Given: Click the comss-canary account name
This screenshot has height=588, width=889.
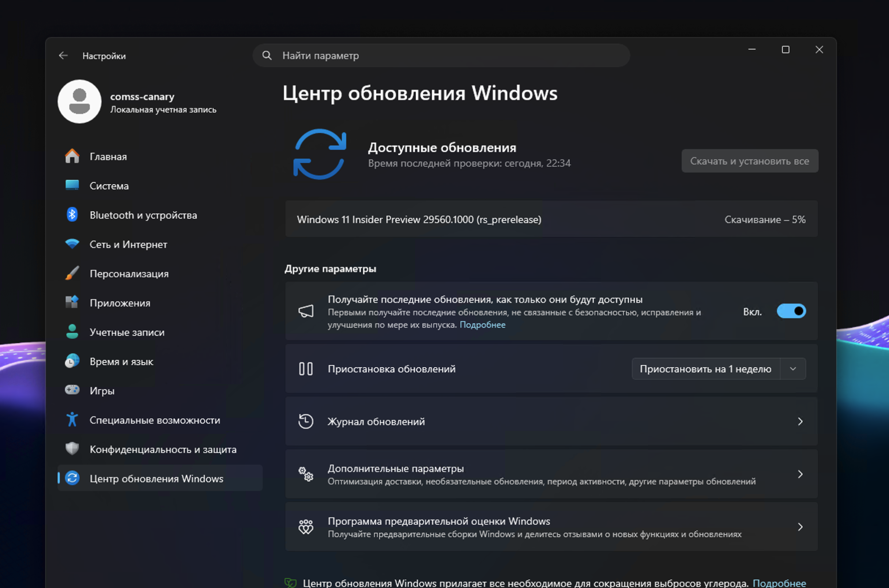Looking at the screenshot, I should tap(142, 96).
